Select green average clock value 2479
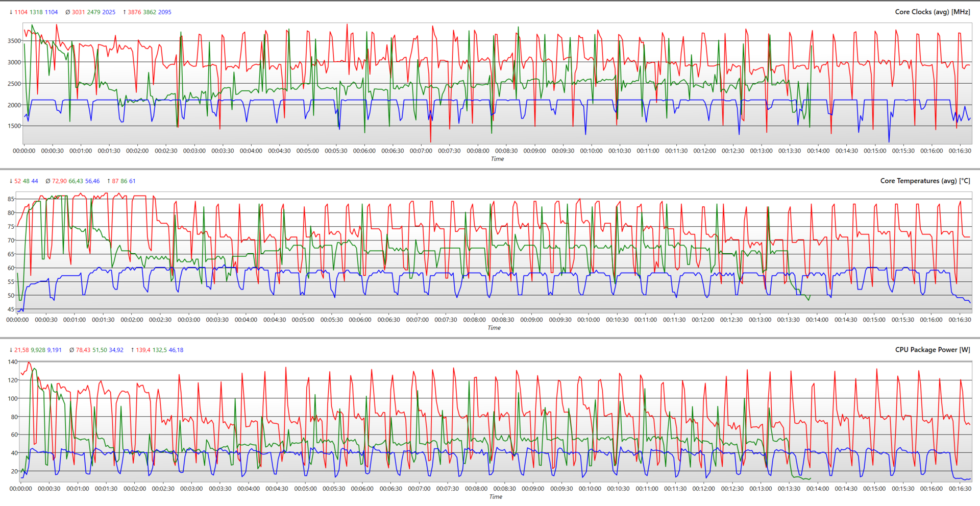Viewport: 980px width, 506px height. click(x=94, y=12)
